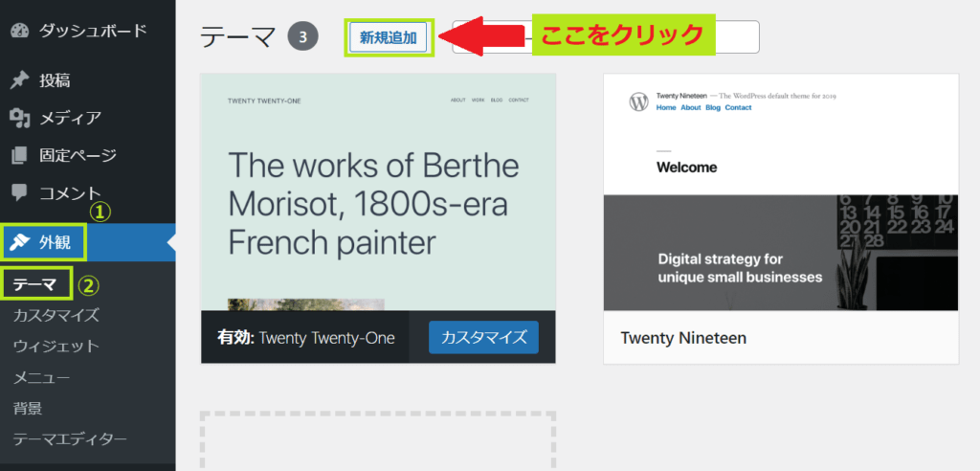Click the WordPress logo in Twenty Nineteen preview
This screenshot has height=471, width=980.
tap(639, 101)
